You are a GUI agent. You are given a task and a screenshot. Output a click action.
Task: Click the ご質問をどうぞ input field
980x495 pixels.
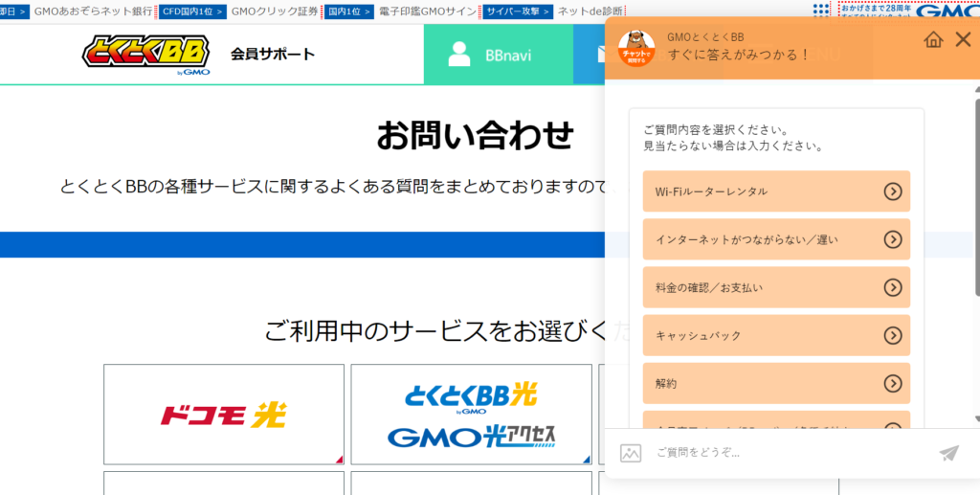785,453
